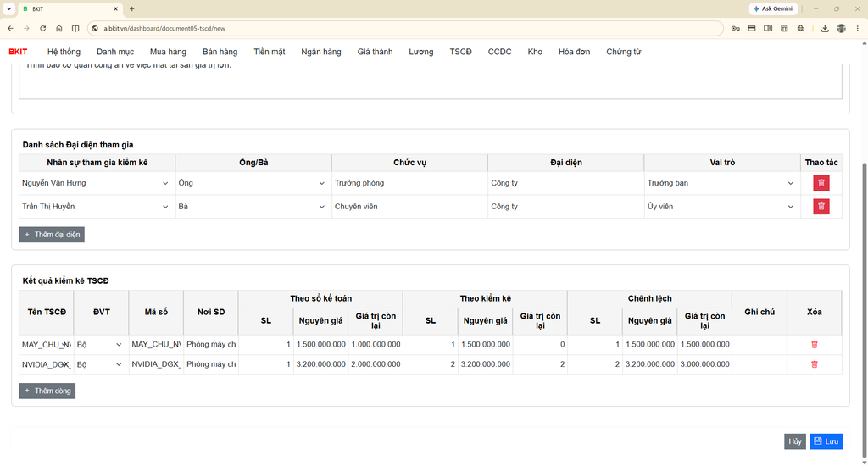Remove the NVIDIA_DGX inventory row
868x466 pixels.
[815, 364]
